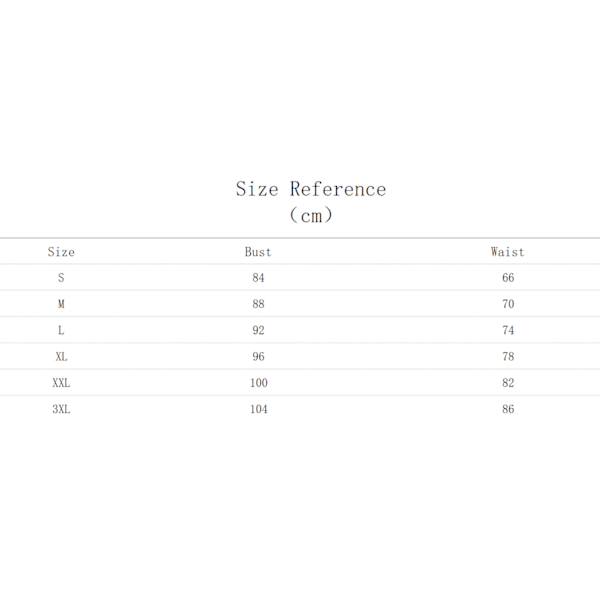Click bust value 88
This screenshot has width=600, height=600.
click(x=258, y=304)
